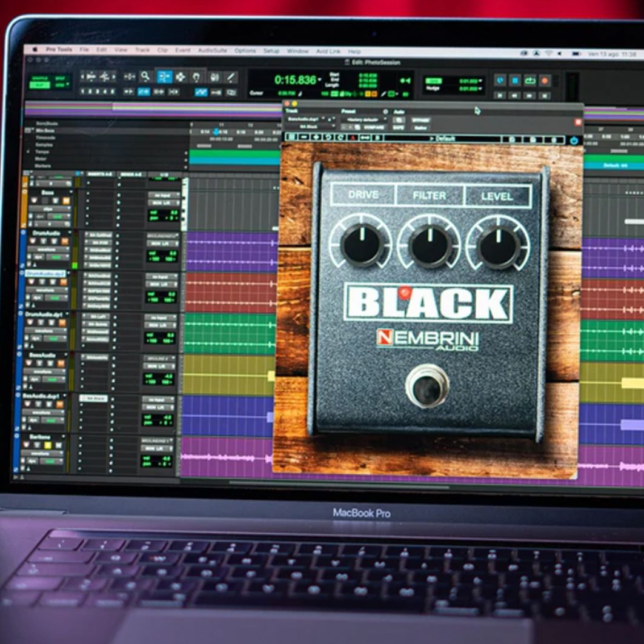Open the Track menu
The height and width of the screenshot is (644, 644).
(x=142, y=50)
